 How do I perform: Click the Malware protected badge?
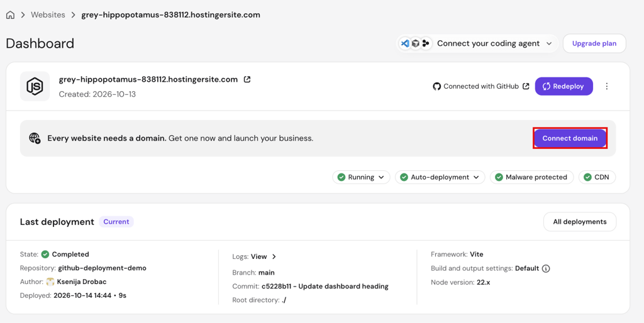[x=531, y=177]
